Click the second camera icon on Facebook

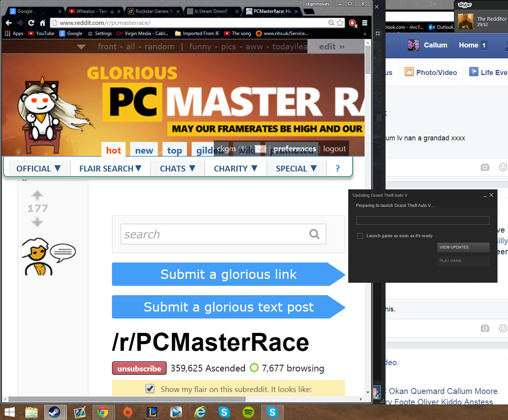click(485, 328)
